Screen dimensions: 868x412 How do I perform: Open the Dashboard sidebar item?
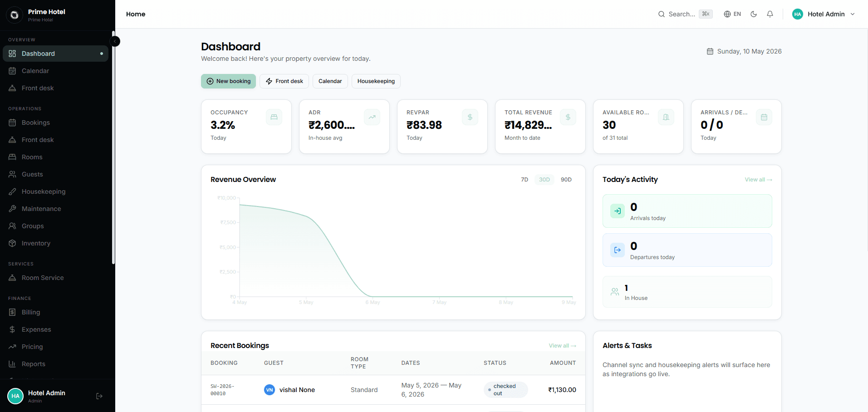[x=55, y=54]
